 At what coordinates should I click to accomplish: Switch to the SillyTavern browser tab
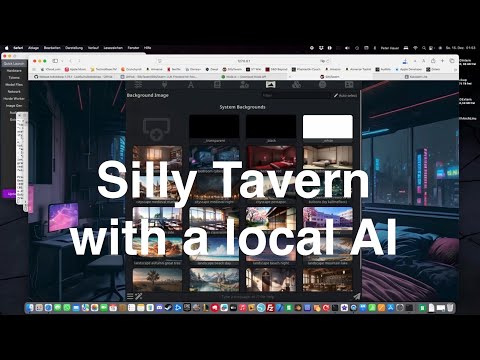(330, 76)
